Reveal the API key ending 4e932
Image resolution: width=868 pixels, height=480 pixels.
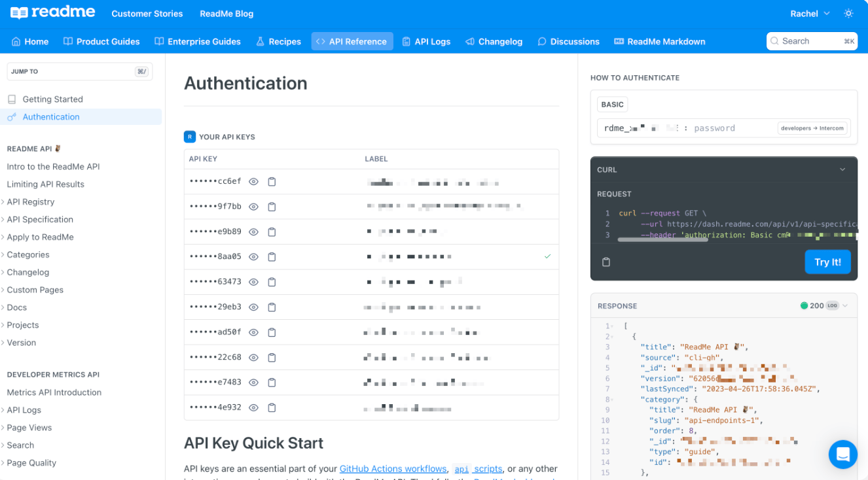pyautogui.click(x=253, y=407)
